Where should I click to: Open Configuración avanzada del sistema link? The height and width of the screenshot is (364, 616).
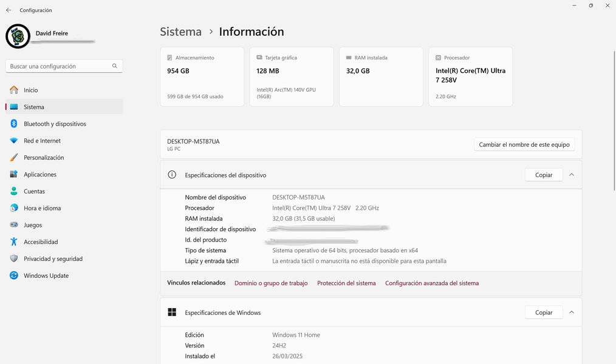click(432, 283)
